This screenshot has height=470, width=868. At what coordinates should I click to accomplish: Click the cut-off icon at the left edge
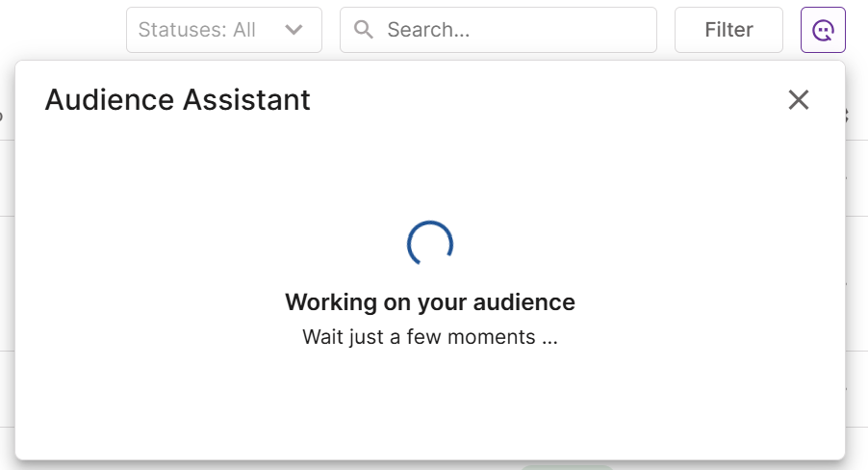pos(1,117)
